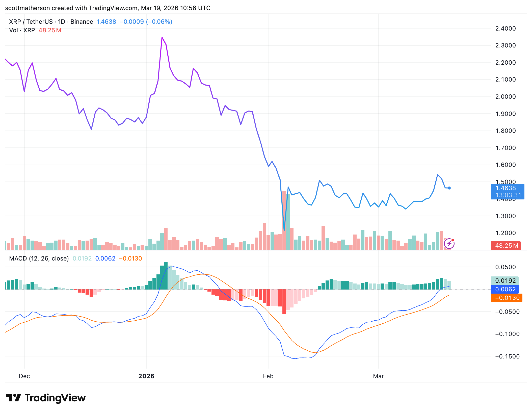Click the red 48.25 M volume tag
532x413 pixels.
tap(506, 246)
